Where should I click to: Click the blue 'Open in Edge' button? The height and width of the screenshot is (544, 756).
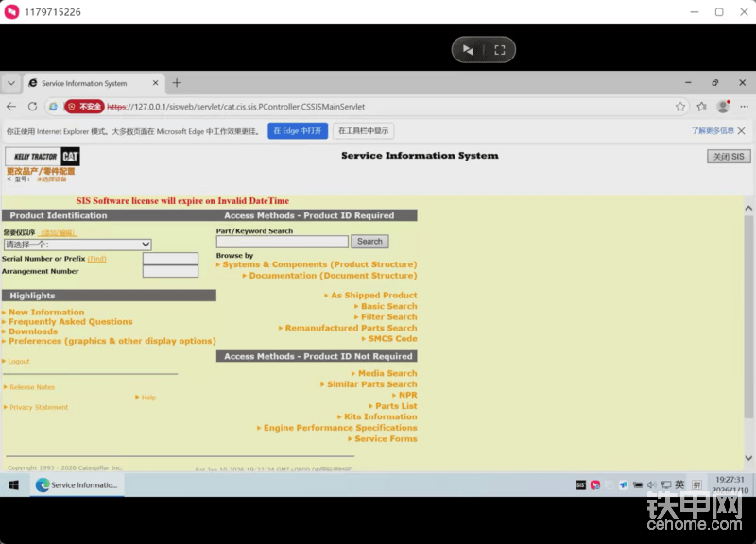298,131
